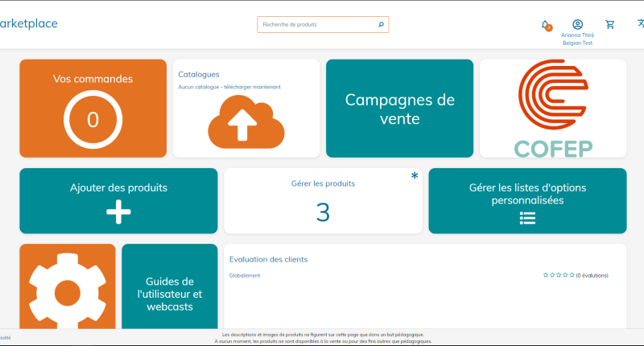The image size is (644, 346).
Task: Click the Belgian Test label
Action: point(577,43)
